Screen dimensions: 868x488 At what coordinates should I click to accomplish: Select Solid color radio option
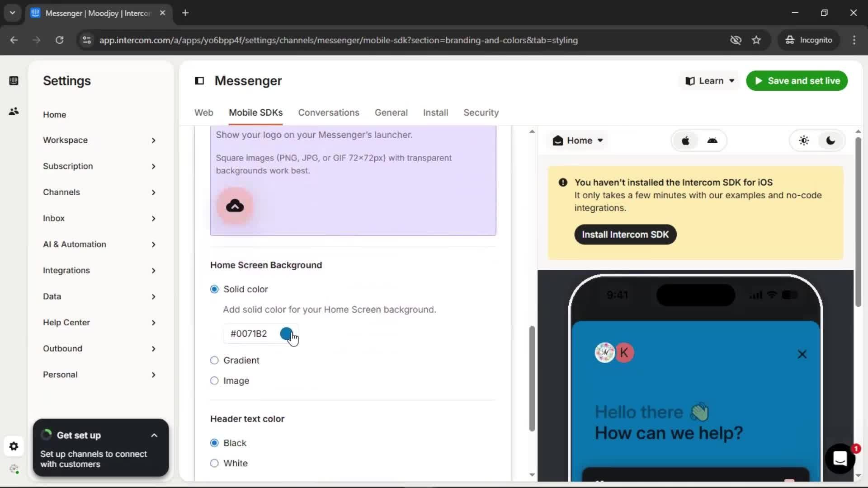pyautogui.click(x=214, y=289)
